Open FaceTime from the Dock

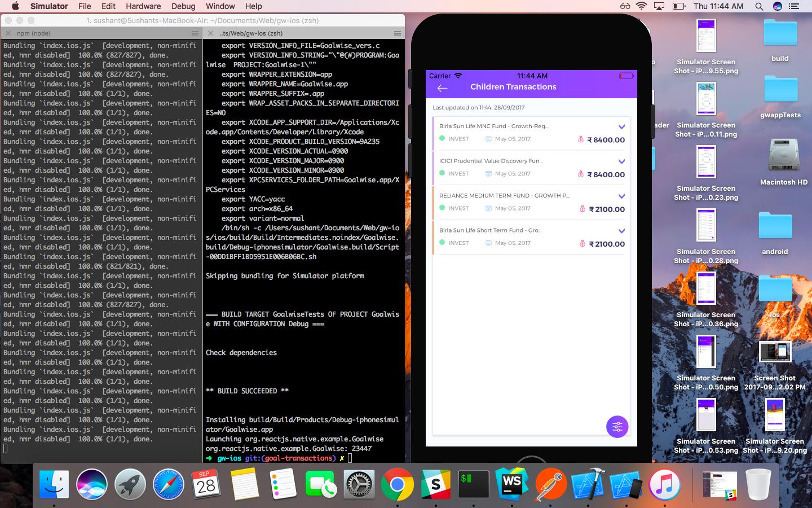pos(321,484)
